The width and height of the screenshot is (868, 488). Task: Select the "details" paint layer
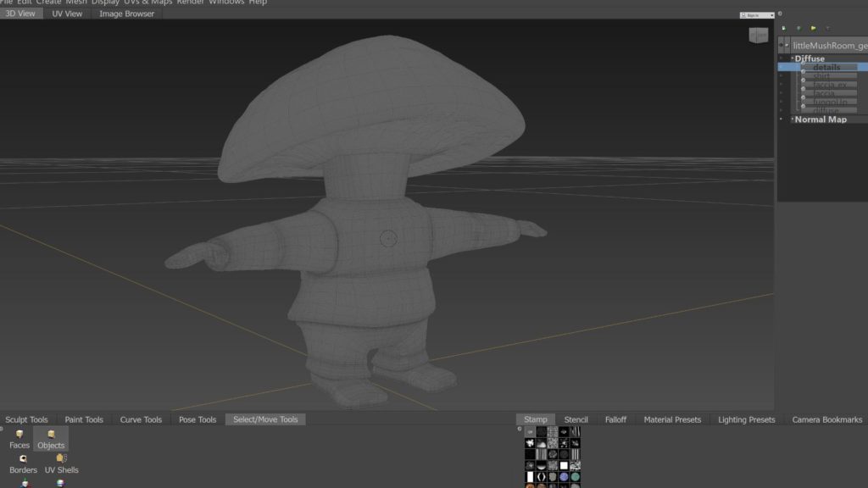coord(826,67)
